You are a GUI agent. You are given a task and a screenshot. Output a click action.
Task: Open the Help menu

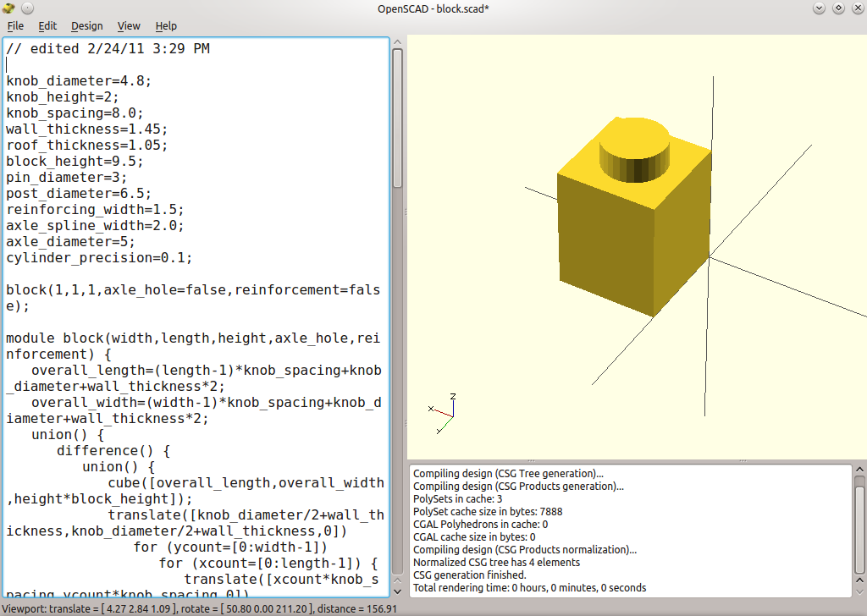tap(166, 26)
